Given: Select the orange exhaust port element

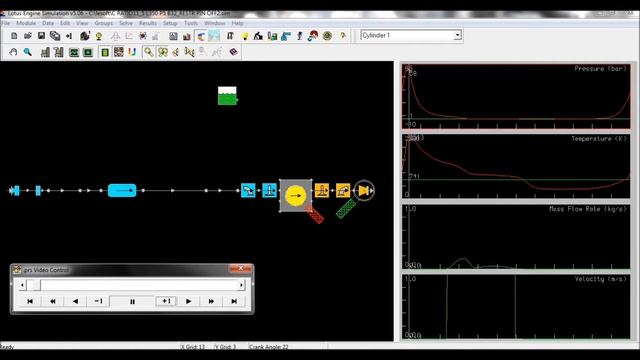Looking at the screenshot, I should tap(343, 191).
